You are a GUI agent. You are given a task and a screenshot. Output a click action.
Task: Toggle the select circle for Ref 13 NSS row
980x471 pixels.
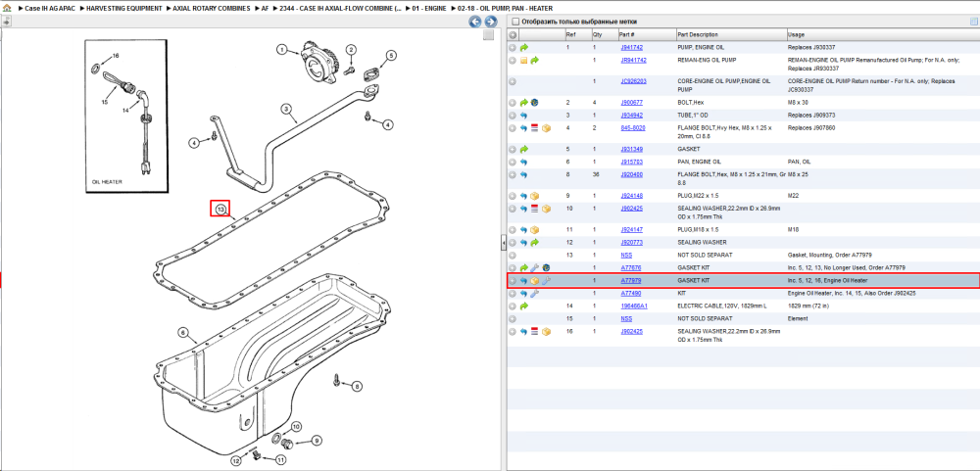[513, 256]
